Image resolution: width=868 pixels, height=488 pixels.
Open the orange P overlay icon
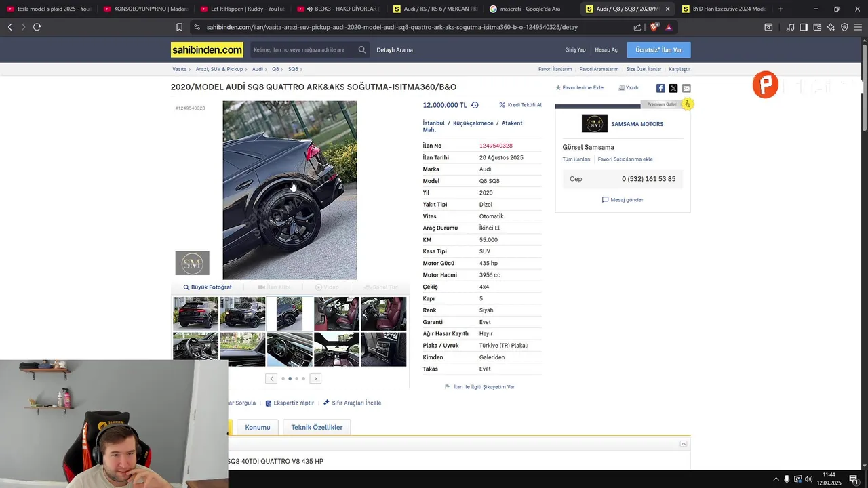(x=766, y=85)
